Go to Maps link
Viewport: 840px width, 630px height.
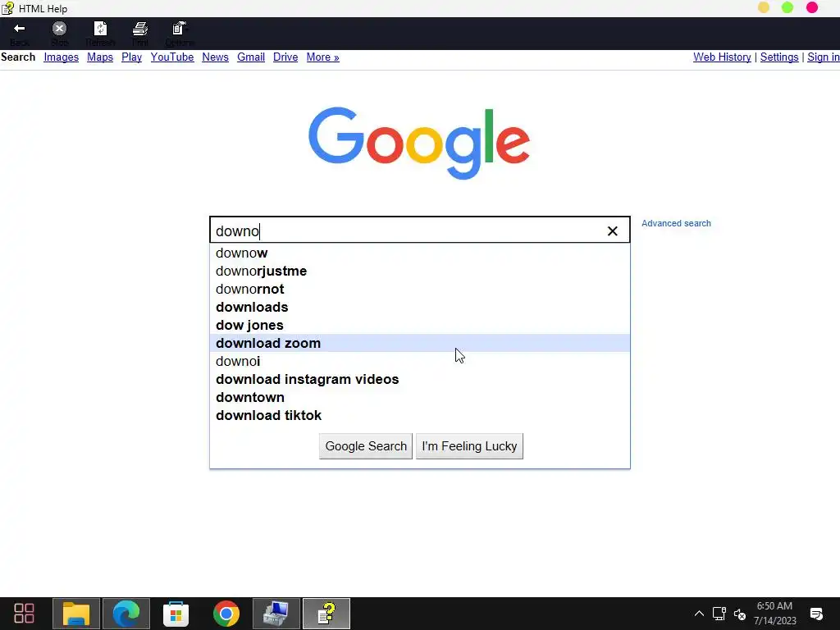tap(100, 57)
